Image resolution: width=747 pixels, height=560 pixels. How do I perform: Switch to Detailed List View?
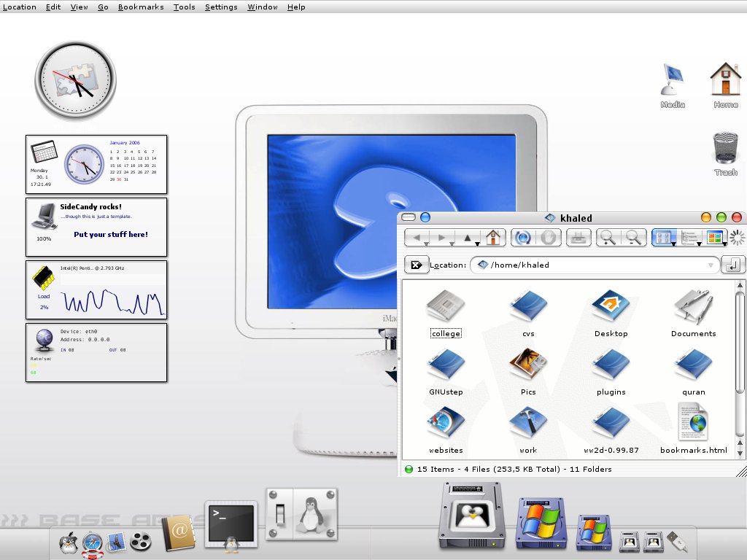(x=690, y=237)
